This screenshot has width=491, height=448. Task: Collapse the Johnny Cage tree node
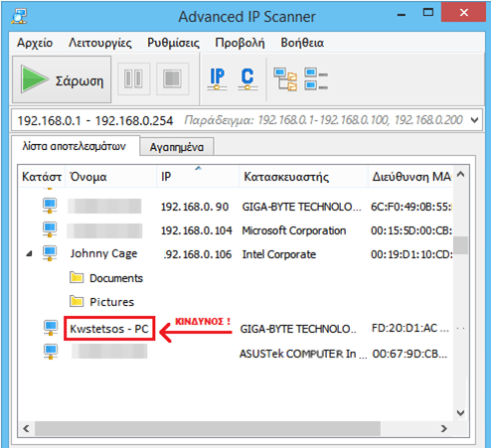(29, 254)
